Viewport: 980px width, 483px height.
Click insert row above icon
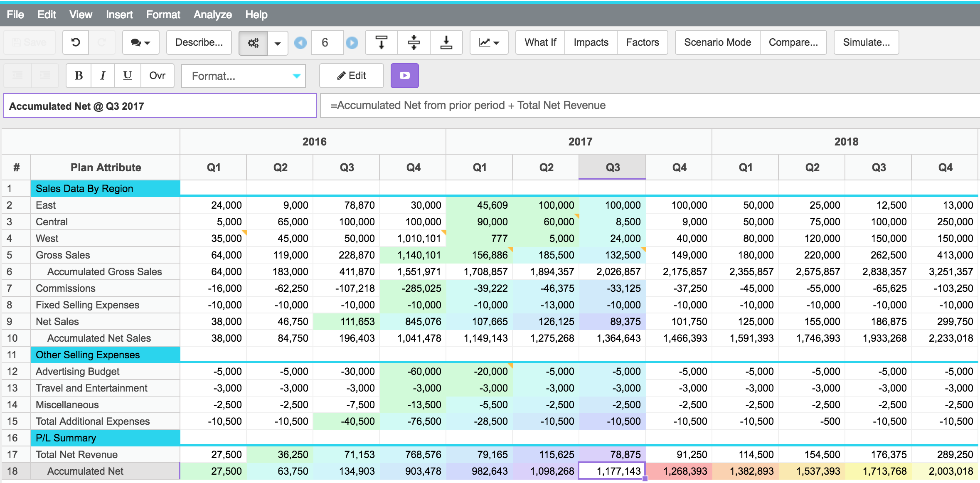coord(381,42)
